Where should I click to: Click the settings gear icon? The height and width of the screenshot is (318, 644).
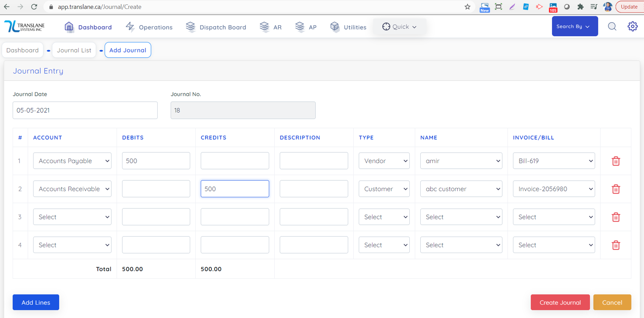click(632, 26)
